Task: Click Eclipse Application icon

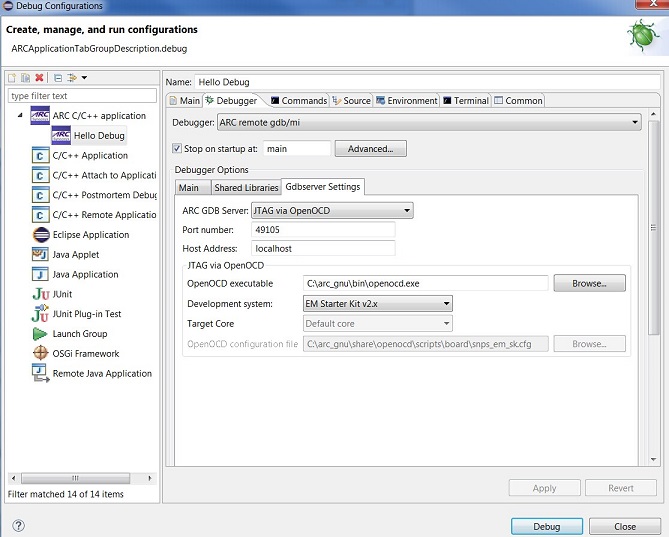Action: coord(41,235)
